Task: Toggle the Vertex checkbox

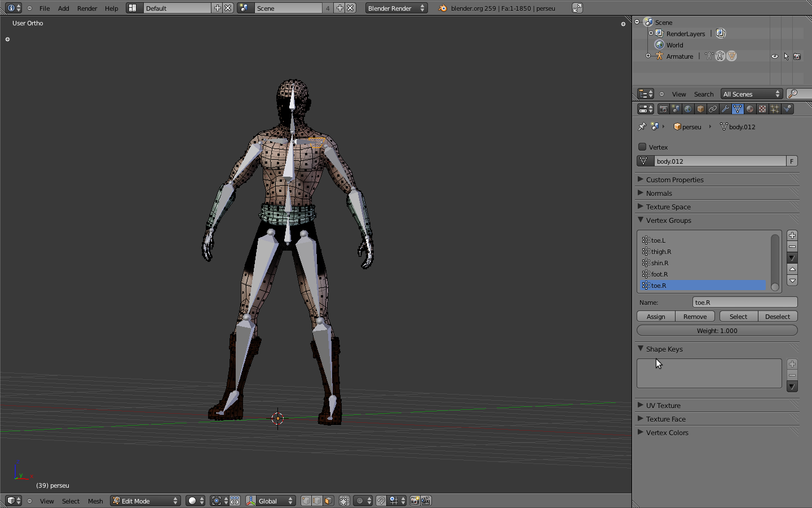Action: tap(642, 147)
